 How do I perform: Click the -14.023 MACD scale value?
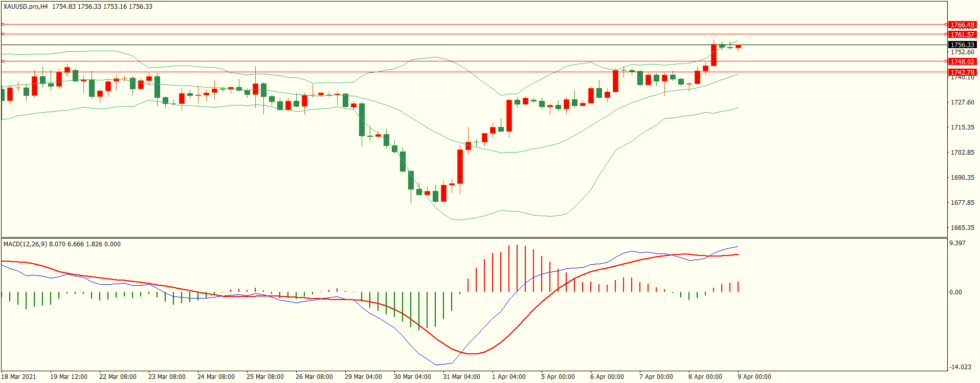pos(960,367)
